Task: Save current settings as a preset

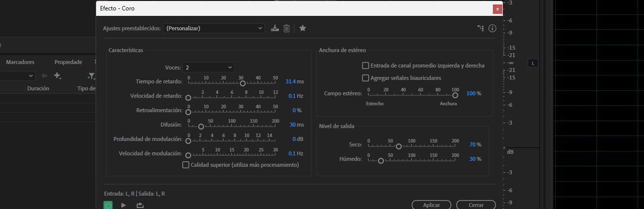Action: (275, 28)
